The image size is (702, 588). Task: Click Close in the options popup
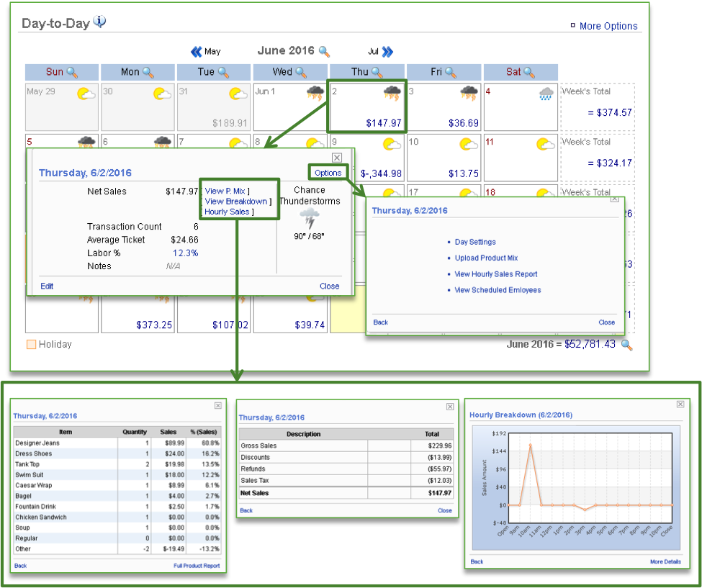[607, 322]
